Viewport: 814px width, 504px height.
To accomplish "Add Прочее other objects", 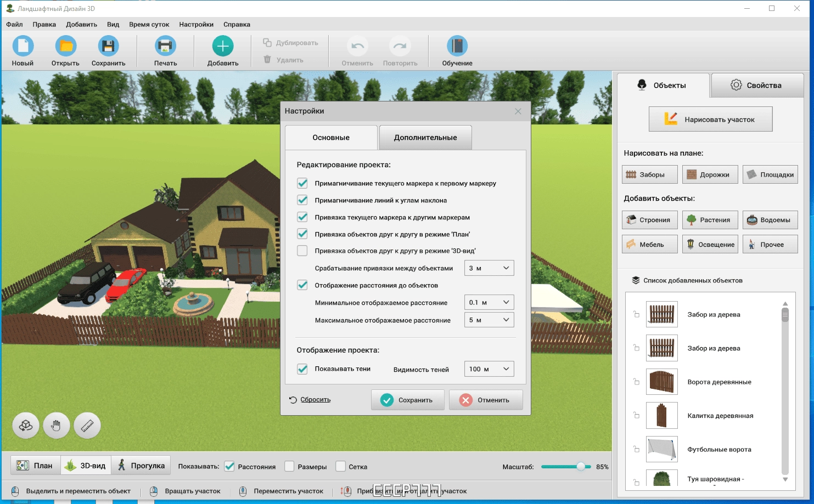I will [771, 245].
